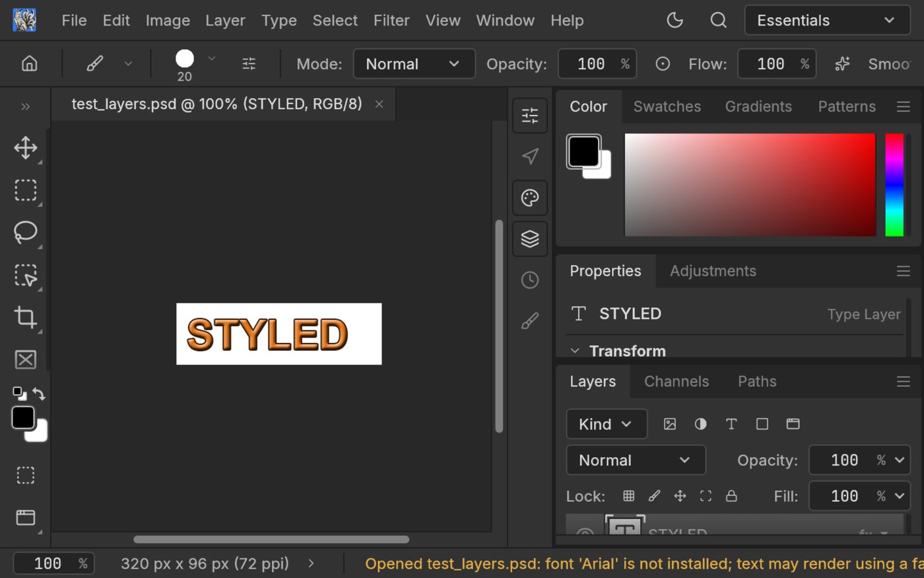Open the History panel clock icon
The image size is (924, 578).
pos(530,280)
